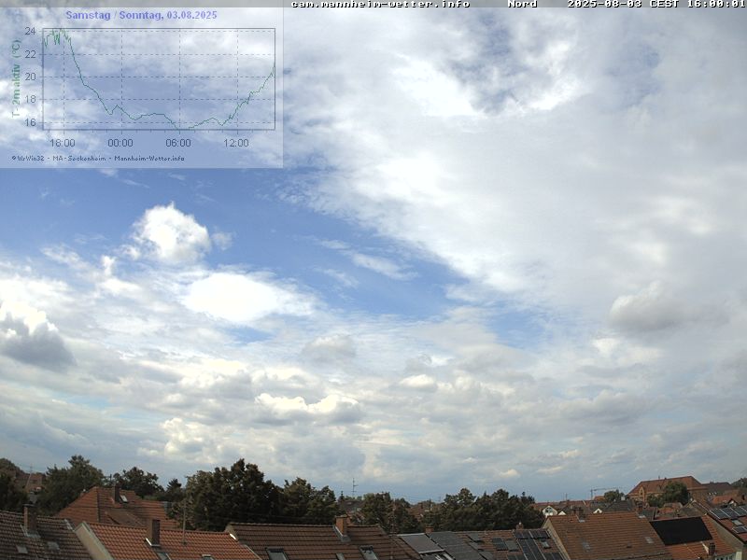Screen dimensions: 747x560
Task: Click the 18 value on temperature axis
Action: (30, 99)
